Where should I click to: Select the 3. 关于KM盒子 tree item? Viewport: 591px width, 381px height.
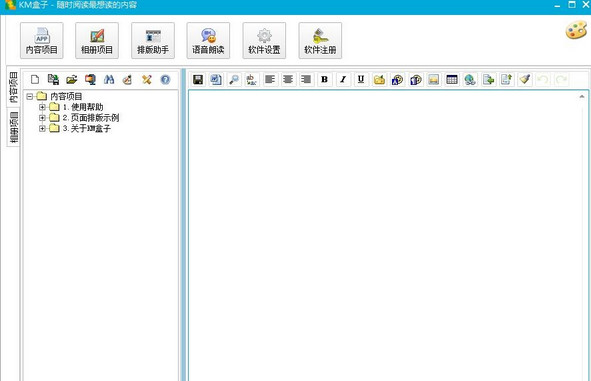(87, 129)
